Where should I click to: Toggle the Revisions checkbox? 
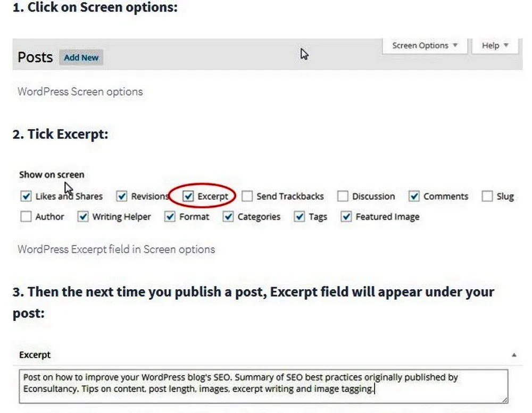coord(121,196)
